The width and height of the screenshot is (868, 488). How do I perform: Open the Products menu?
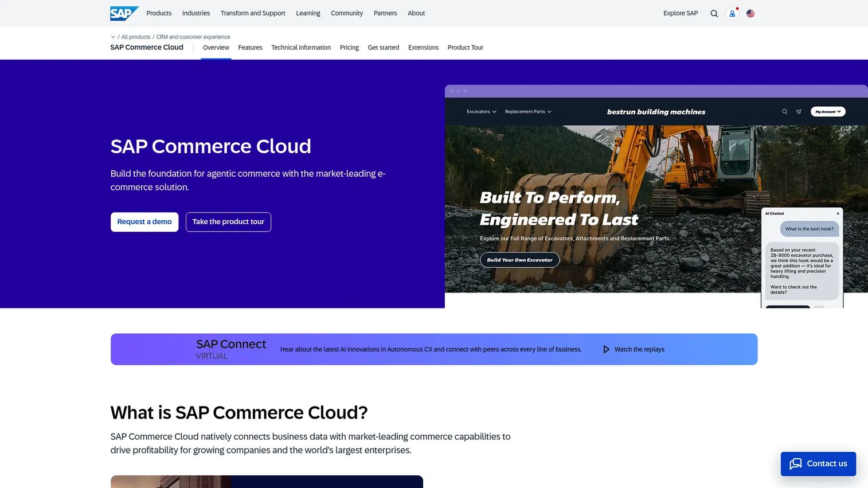(159, 13)
